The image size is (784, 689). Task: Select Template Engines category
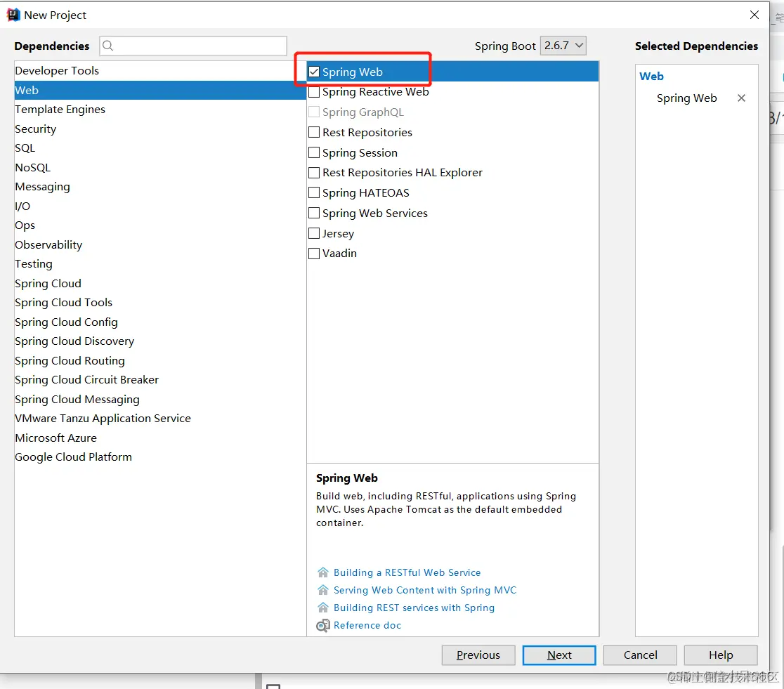click(160, 109)
